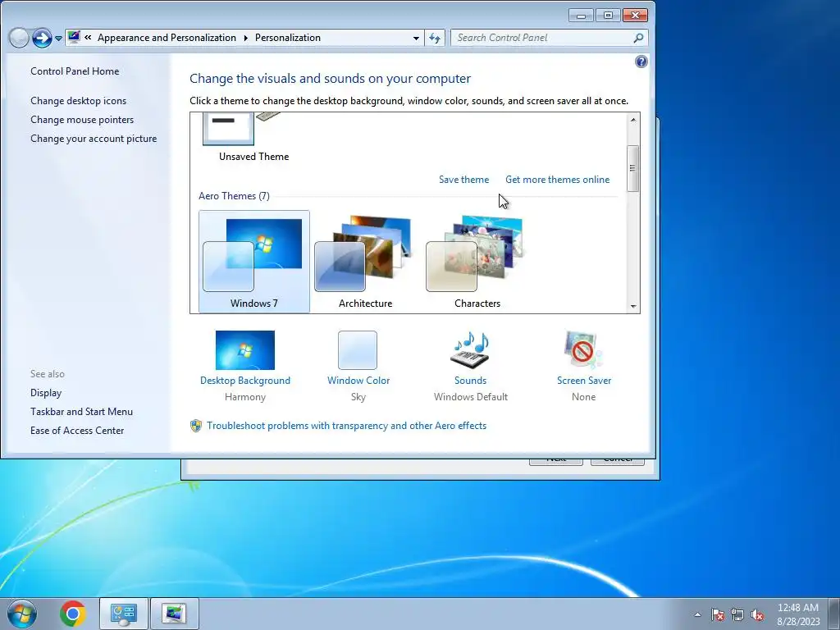Open Ease of Access Center link
840x630 pixels.
(x=77, y=430)
